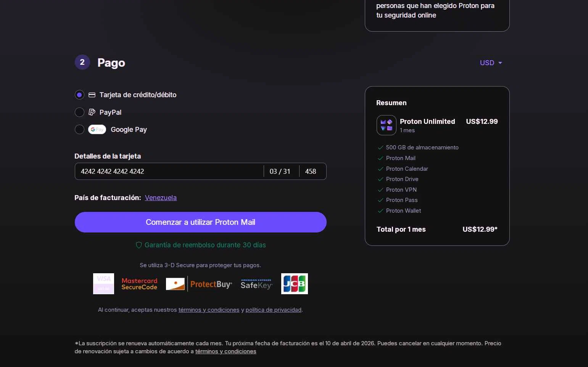Click the Visa Secure logo
The image size is (588, 367).
point(103,284)
